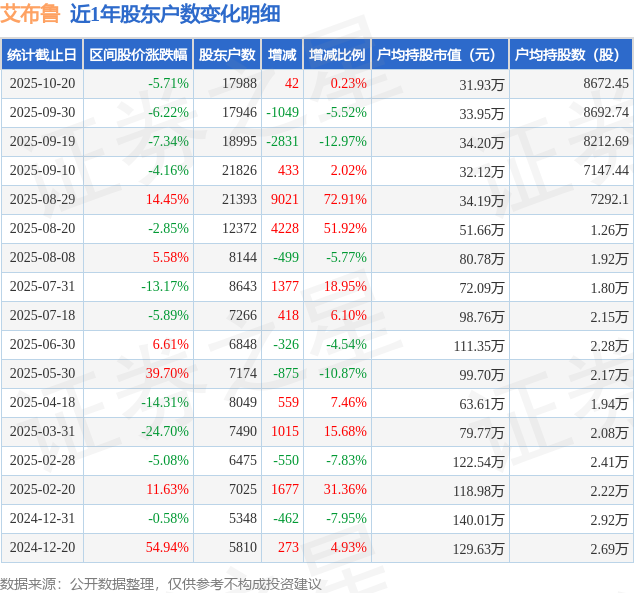The height and width of the screenshot is (593, 634).
Task: Click the price change value 54.94%
Action: pyautogui.click(x=167, y=547)
